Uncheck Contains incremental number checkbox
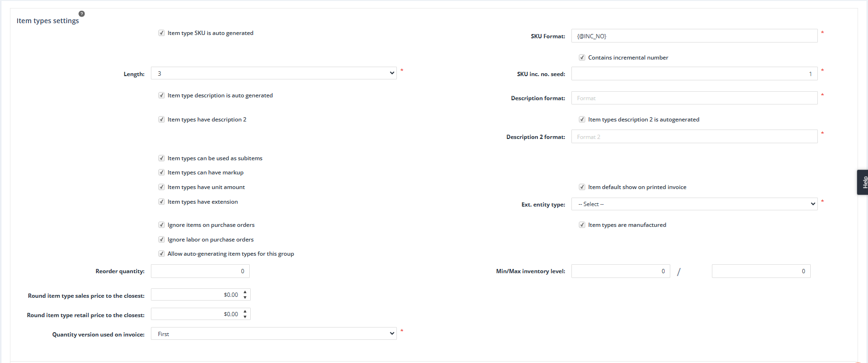The image size is (868, 363). 582,58
